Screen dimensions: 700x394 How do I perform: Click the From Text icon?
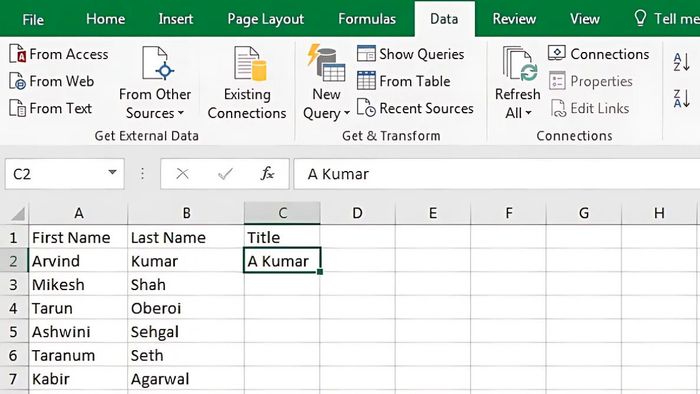17,108
